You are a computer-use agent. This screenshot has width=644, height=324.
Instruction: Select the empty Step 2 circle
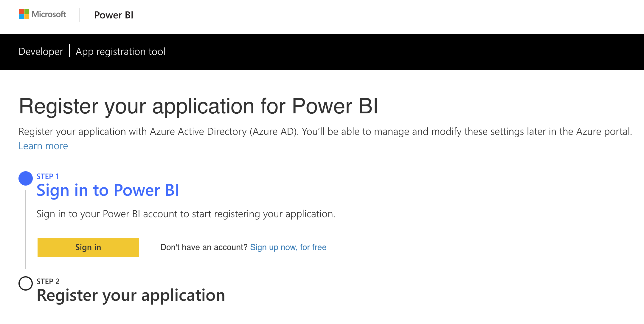pos(26,283)
